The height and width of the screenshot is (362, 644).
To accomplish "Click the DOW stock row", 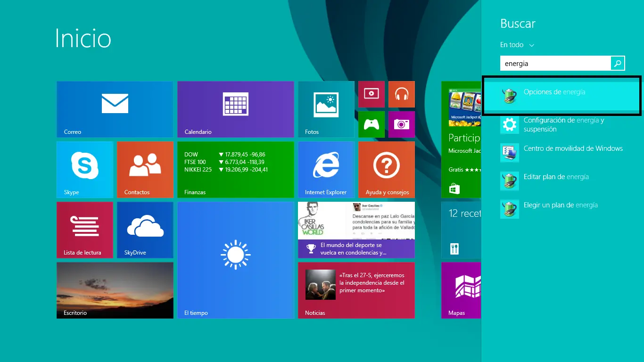I will point(225,155).
